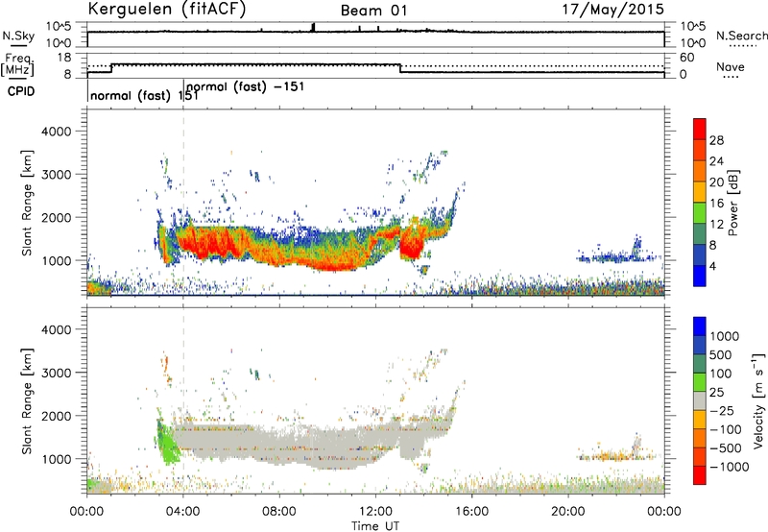Click the power panel 'Slant Range [km]' label
The image size is (768, 532).
click(27, 203)
